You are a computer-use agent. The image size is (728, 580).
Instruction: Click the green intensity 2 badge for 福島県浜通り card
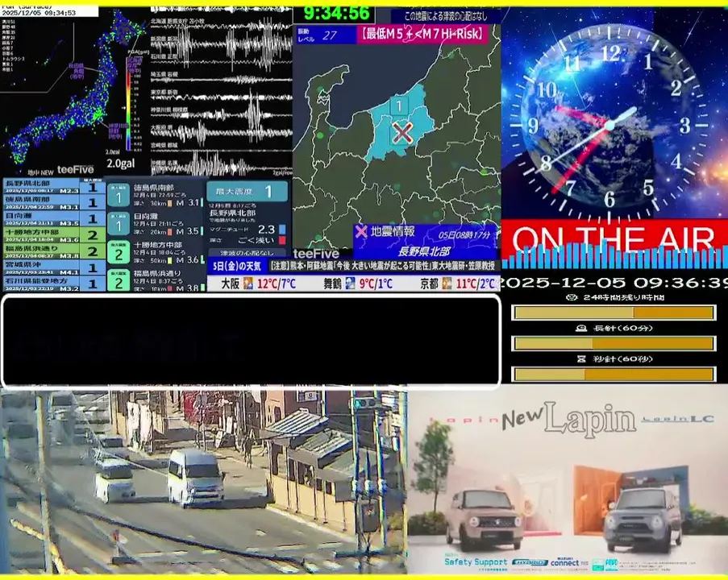119,280
